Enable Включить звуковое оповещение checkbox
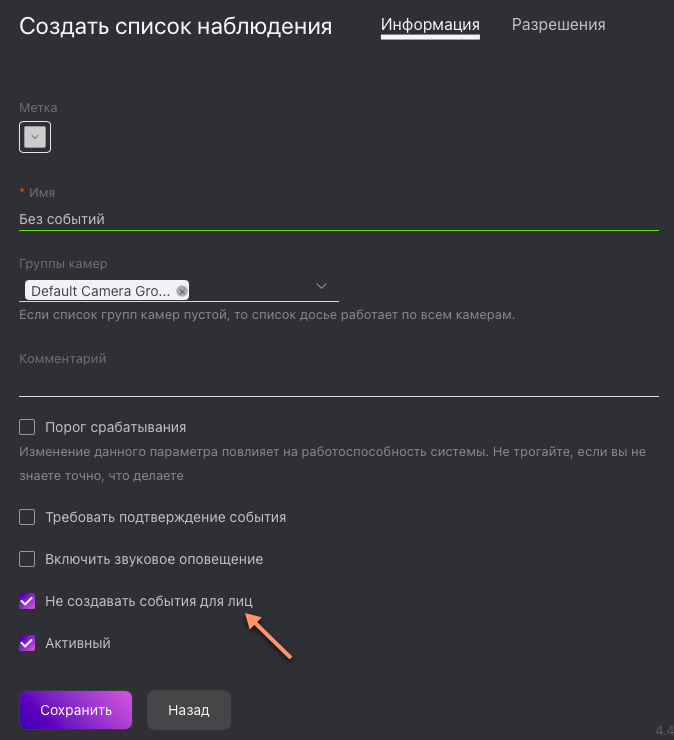Image resolution: width=674 pixels, height=740 pixels. pos(27,559)
